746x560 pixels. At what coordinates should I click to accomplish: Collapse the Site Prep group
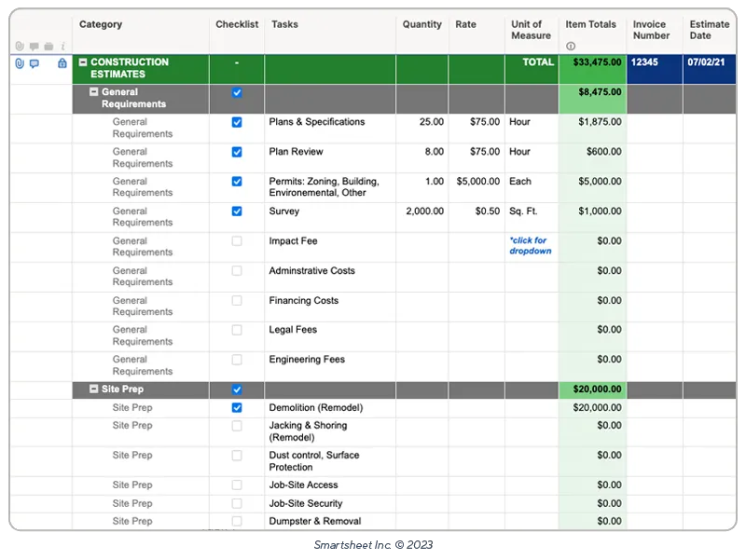(x=94, y=389)
